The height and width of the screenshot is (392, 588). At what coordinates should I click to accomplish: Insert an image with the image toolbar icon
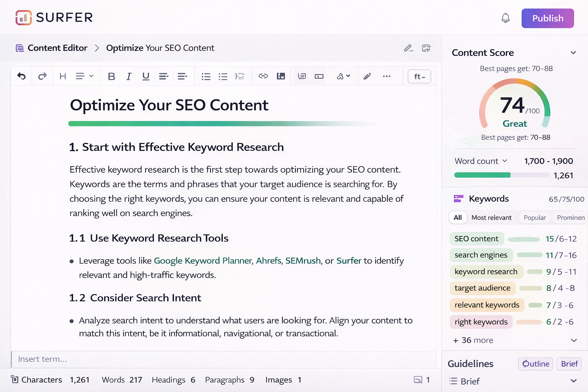coord(281,76)
